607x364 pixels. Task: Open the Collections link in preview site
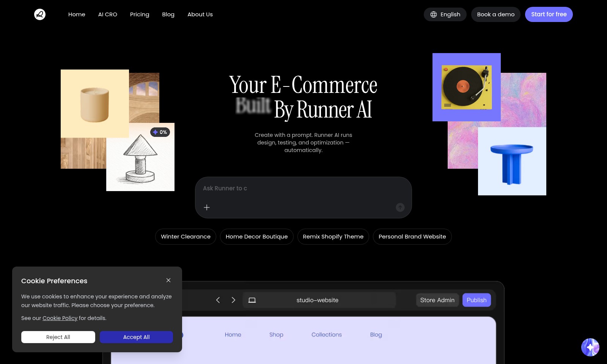tap(327, 335)
